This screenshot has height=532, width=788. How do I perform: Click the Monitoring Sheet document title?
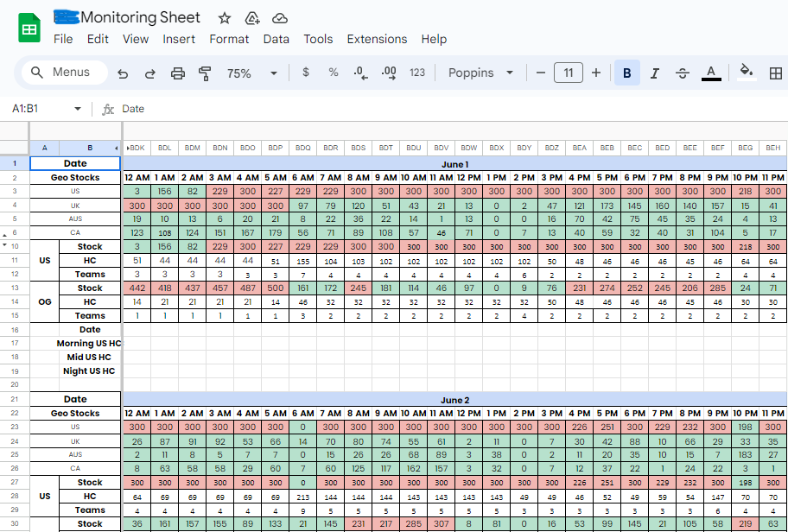coord(140,17)
